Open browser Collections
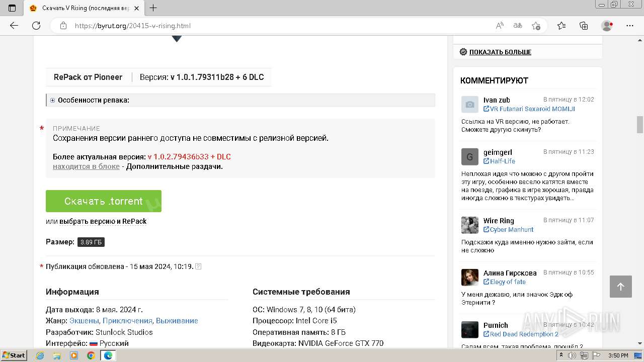This screenshot has height=362, width=644. click(x=584, y=26)
